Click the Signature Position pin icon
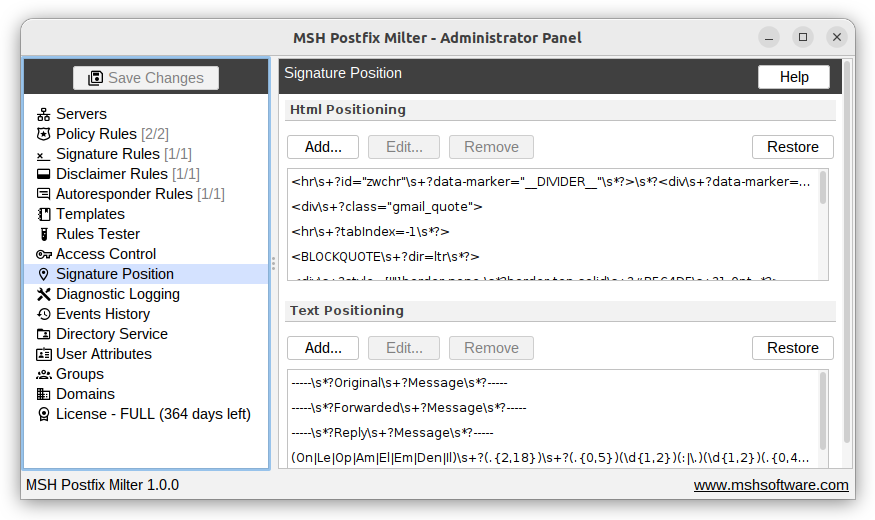 44,274
